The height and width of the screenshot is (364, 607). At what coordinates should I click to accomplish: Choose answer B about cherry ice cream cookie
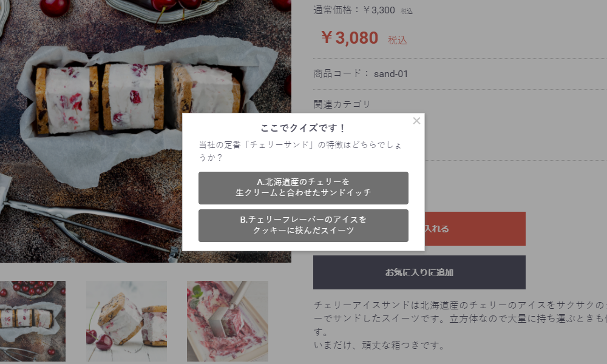coord(303,226)
